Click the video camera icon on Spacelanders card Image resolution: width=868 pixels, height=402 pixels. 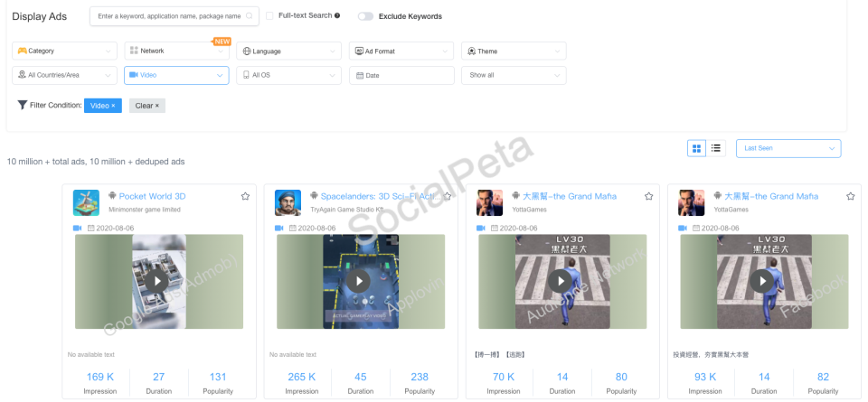(279, 228)
